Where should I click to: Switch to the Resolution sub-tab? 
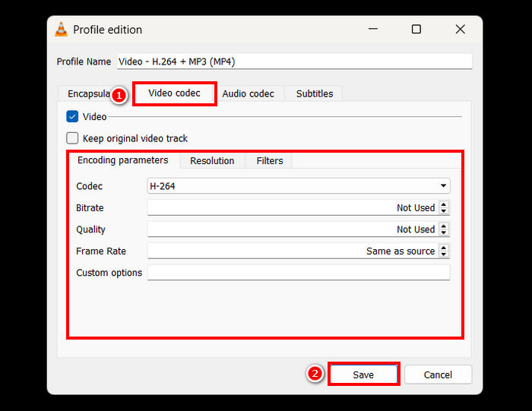(x=212, y=161)
